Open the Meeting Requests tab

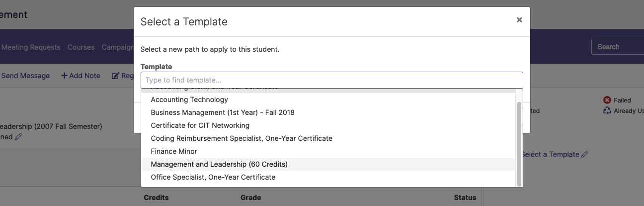[x=31, y=47]
